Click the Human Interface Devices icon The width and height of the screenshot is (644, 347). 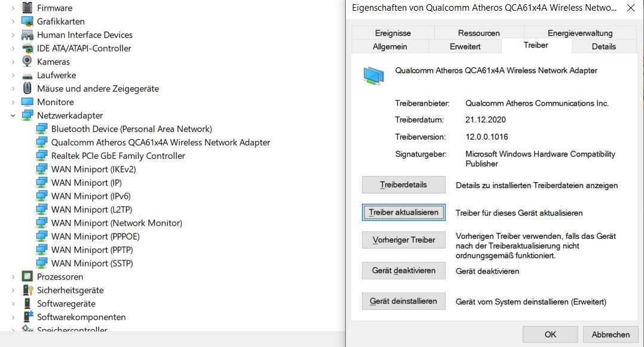[27, 35]
